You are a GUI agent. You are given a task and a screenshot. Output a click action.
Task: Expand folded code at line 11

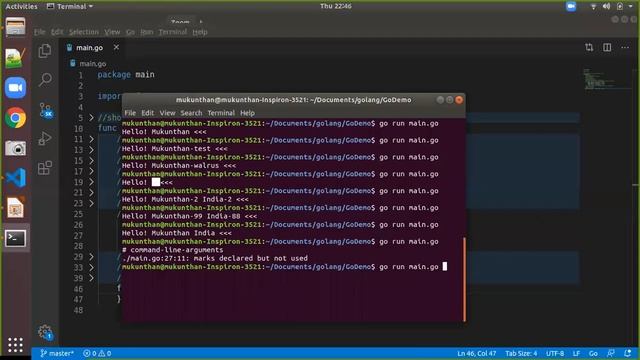click(x=91, y=139)
